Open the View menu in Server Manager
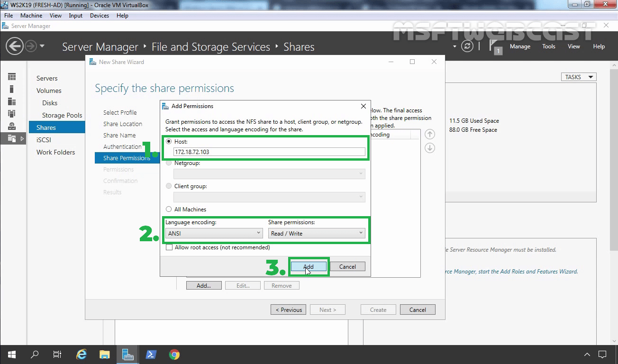 [574, 46]
